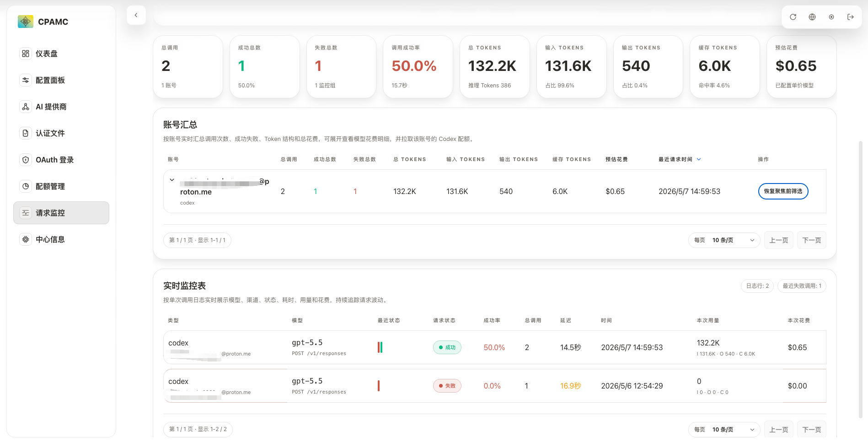Click the 成功 status badge

(447, 347)
